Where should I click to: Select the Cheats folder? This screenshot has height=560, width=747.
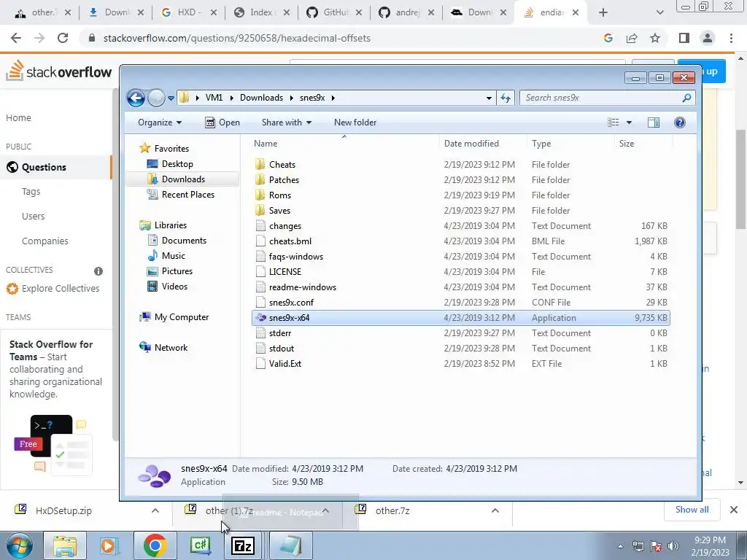[x=461, y=164]
